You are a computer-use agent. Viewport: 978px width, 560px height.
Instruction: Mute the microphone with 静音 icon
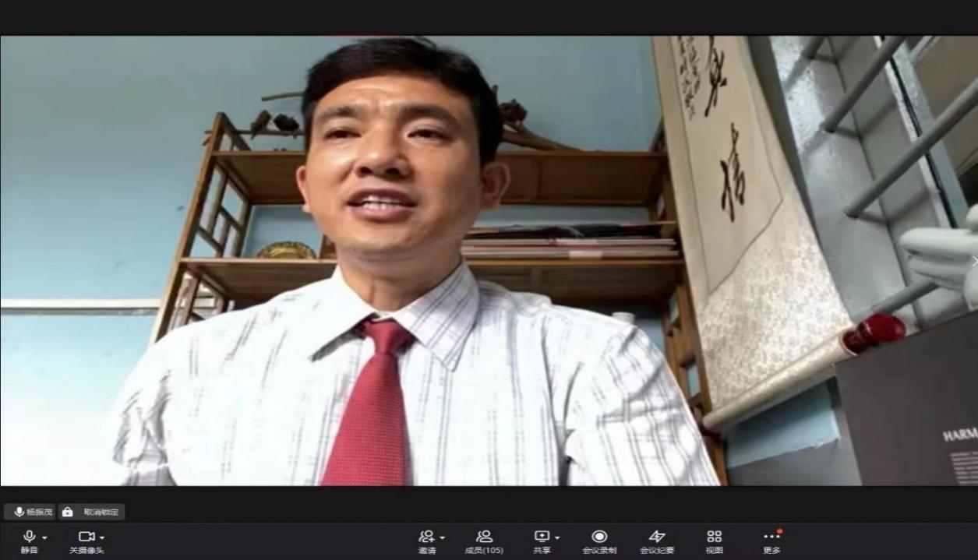click(x=29, y=537)
